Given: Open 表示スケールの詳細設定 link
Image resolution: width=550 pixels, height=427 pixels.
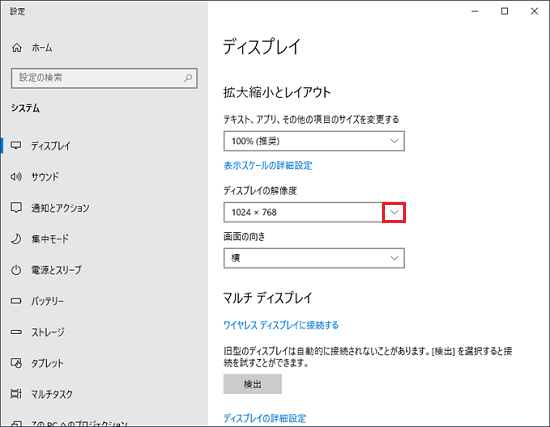Looking at the screenshot, I should click(x=268, y=166).
